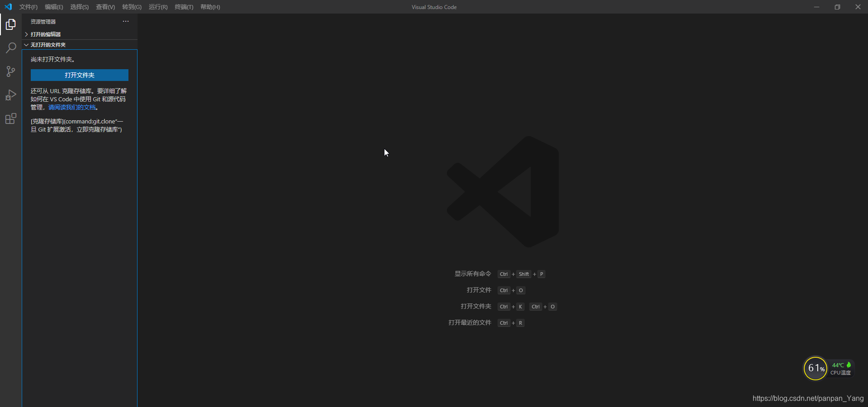
Task: Restore down the Visual Studio Code window
Action: 837,7
